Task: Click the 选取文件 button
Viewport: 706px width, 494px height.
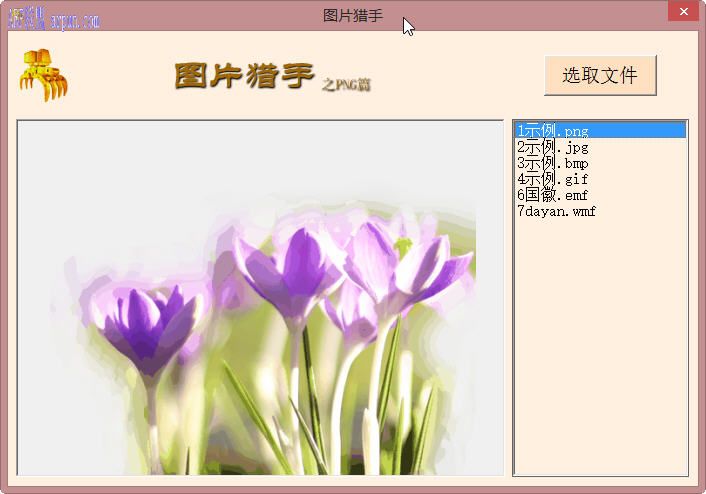Action: click(x=600, y=75)
